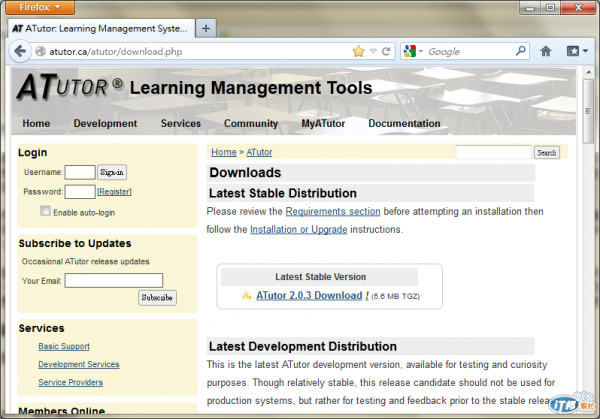The image size is (600, 419).
Task: Click the site search input field
Action: coord(494,152)
